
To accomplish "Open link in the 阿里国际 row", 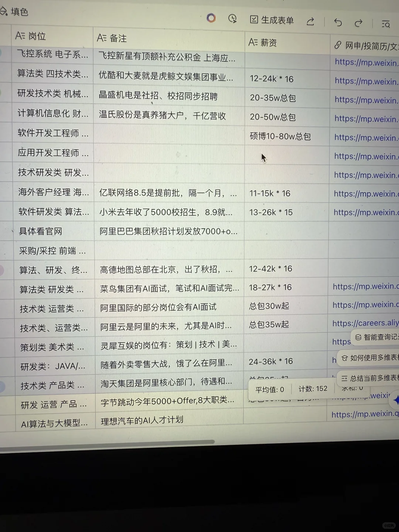I will click(x=365, y=304).
